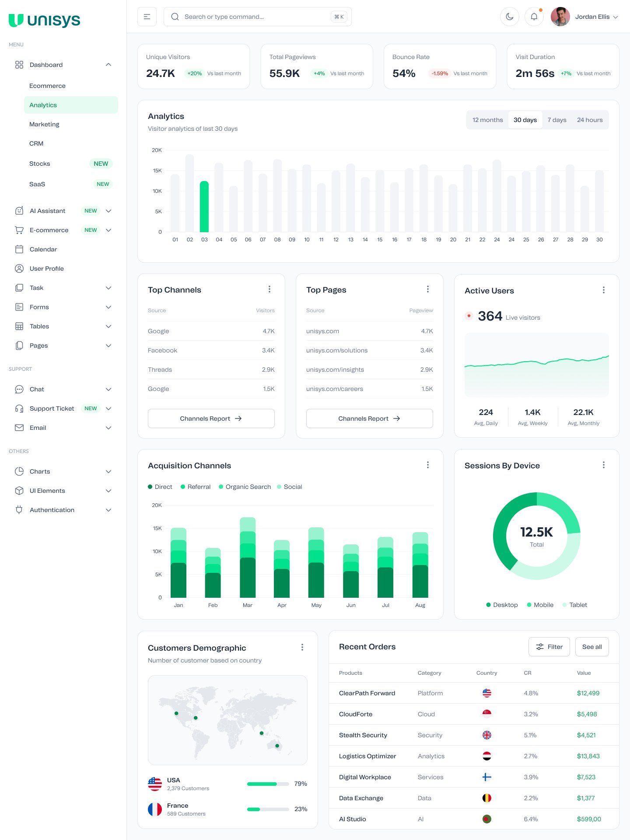Click the Charts pie icon
The width and height of the screenshot is (630, 840).
point(19,471)
